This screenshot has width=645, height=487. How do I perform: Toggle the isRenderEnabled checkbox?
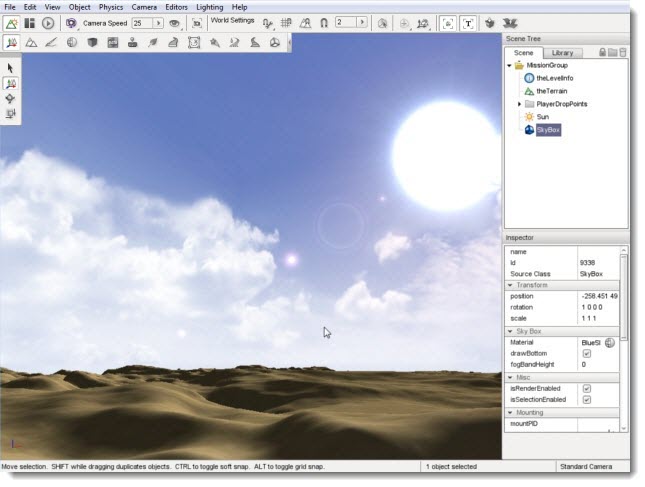(x=587, y=388)
